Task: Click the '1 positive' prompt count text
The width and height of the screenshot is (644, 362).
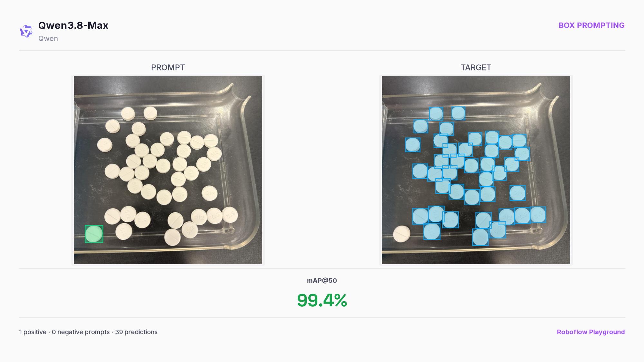Action: click(33, 332)
